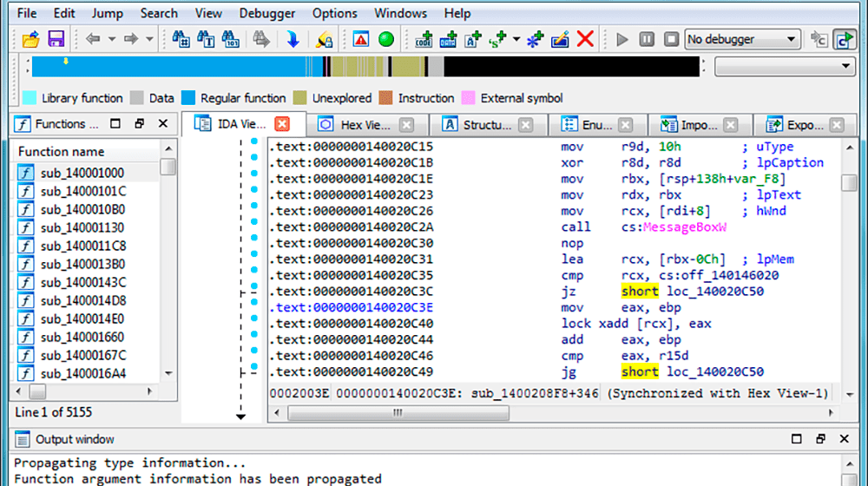
Task: Click the Regular function color swatch
Action: point(188,98)
